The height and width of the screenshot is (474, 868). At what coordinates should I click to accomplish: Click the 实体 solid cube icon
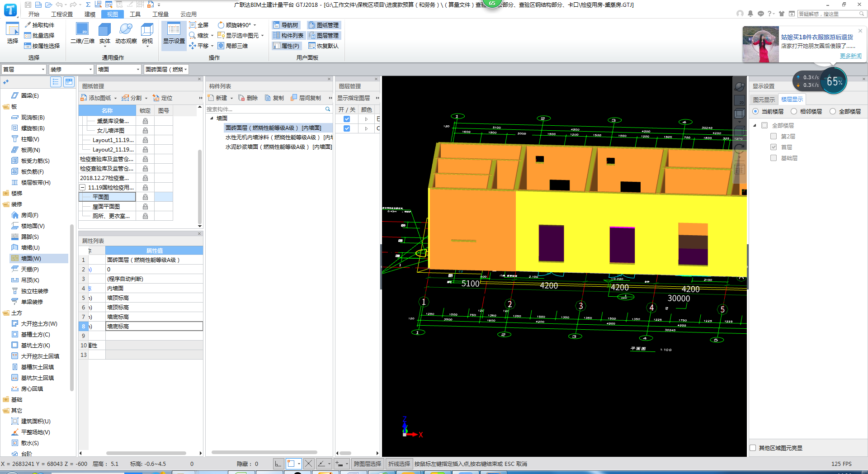(104, 29)
